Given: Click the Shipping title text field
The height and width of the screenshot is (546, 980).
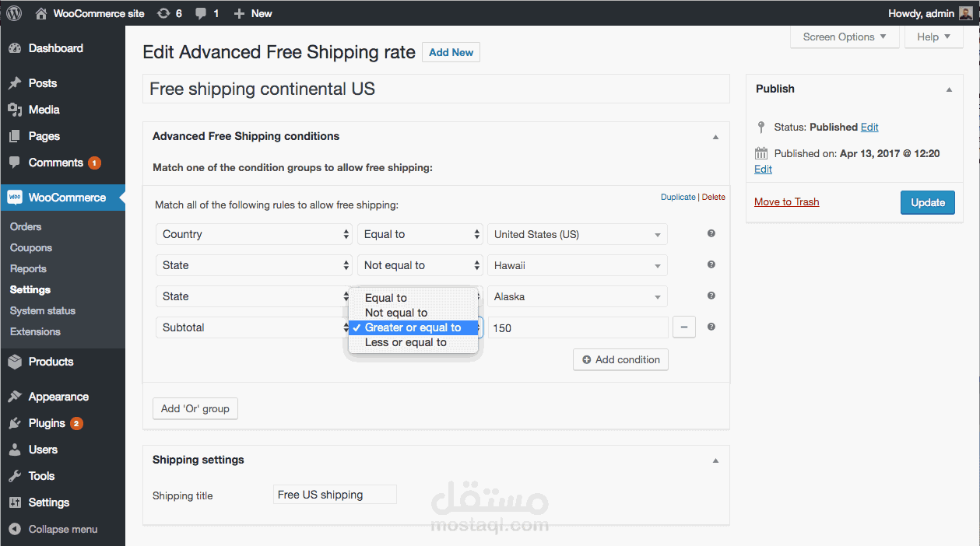Looking at the screenshot, I should pos(335,494).
